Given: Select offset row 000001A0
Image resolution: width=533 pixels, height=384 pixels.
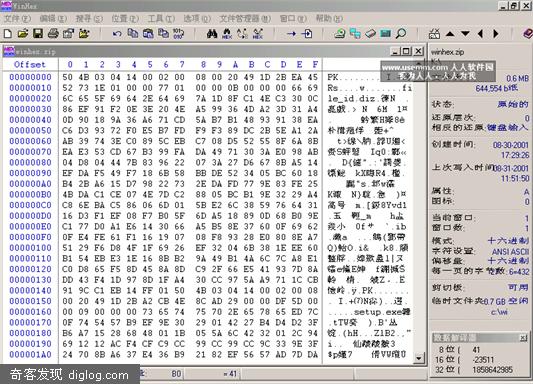Looking at the screenshot, I should 30,354.
